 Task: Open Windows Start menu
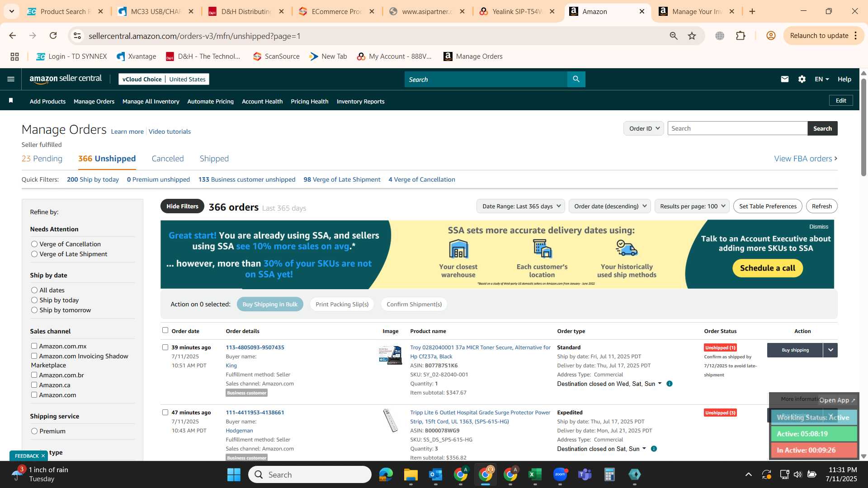tap(234, 474)
